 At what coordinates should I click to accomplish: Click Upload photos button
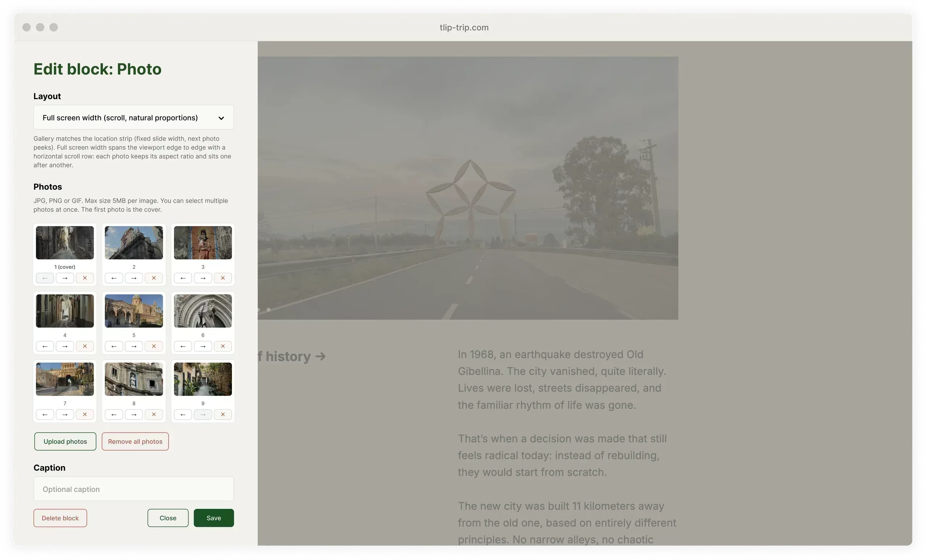coord(65,442)
